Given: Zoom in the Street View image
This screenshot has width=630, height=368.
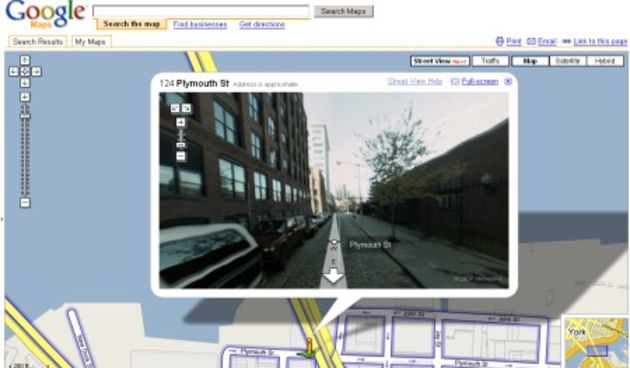Looking at the screenshot, I should point(181,123).
